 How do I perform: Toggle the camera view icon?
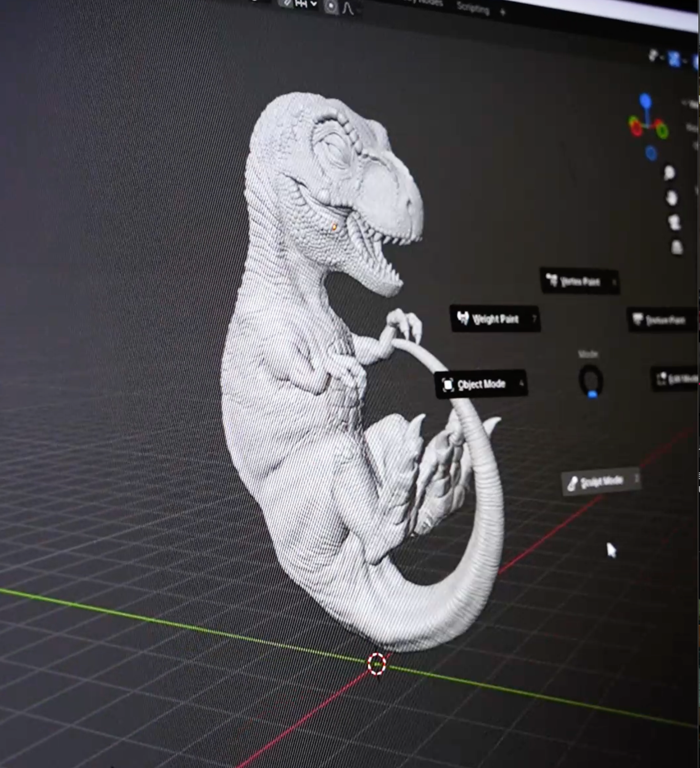[x=674, y=223]
